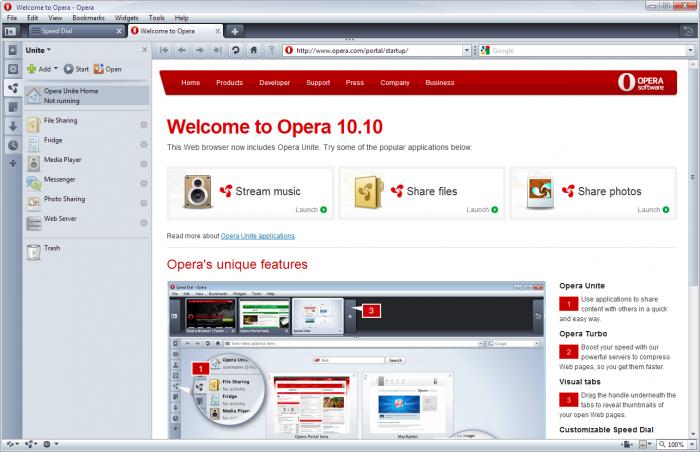The image size is (700, 452).
Task: Click the plus icon to add a panel
Action: click(13, 163)
